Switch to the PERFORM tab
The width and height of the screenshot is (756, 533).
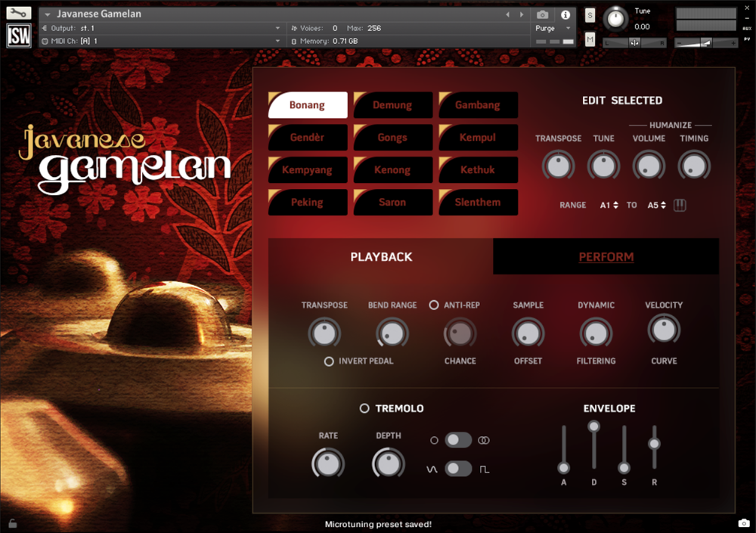click(x=606, y=257)
